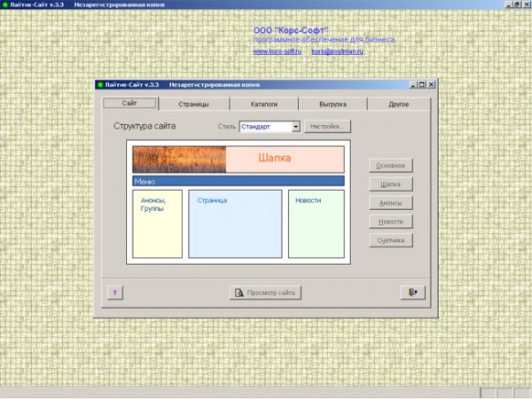
Task: Click the exit door icon button
Action: click(x=412, y=293)
